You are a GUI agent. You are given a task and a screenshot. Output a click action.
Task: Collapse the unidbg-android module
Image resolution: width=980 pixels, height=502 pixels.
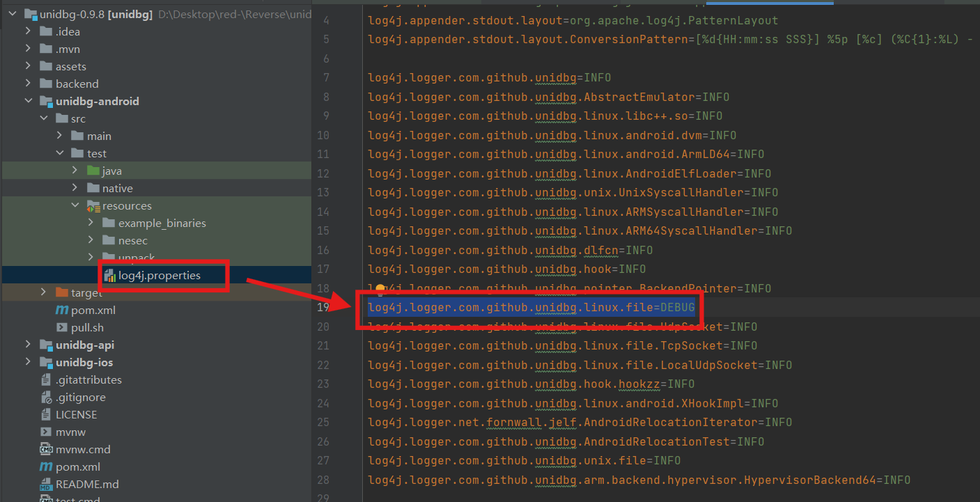(x=28, y=102)
